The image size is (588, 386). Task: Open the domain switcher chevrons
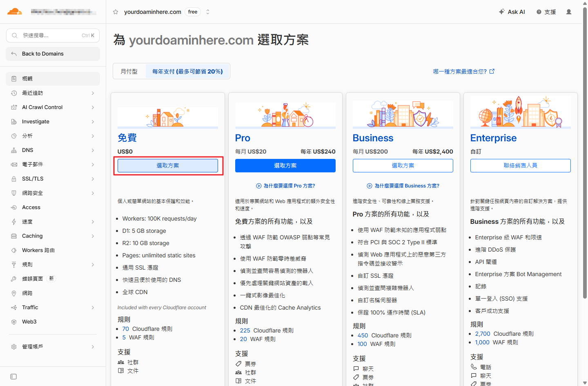point(208,12)
